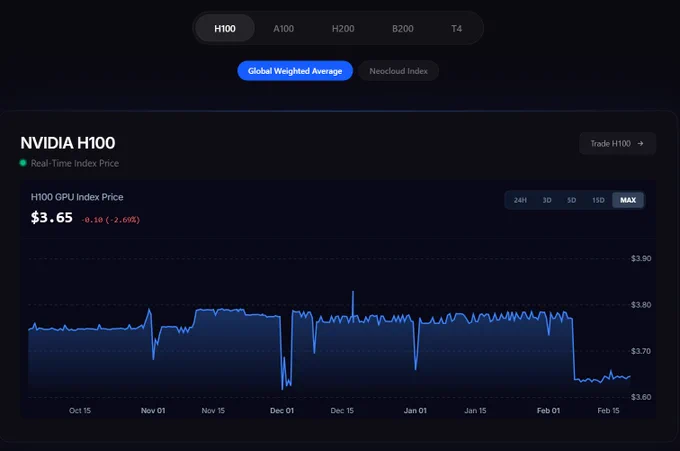
Task: Switch to the H200 tab
Action: point(343,29)
